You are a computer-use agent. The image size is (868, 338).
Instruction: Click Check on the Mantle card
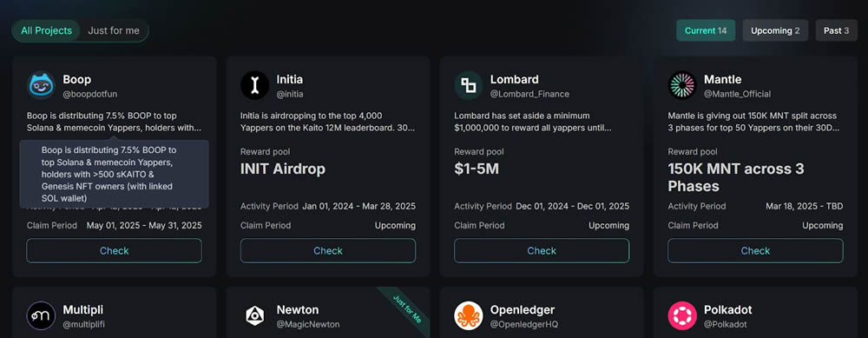point(755,251)
